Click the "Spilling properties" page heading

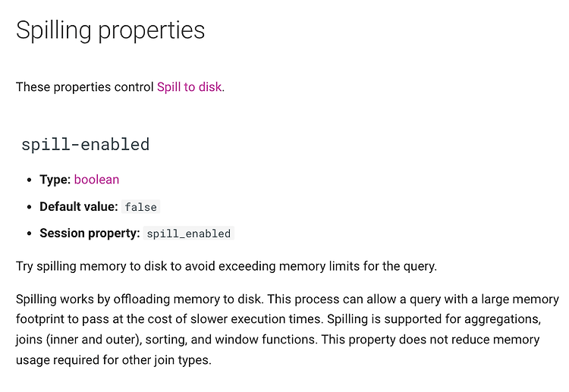point(111,30)
